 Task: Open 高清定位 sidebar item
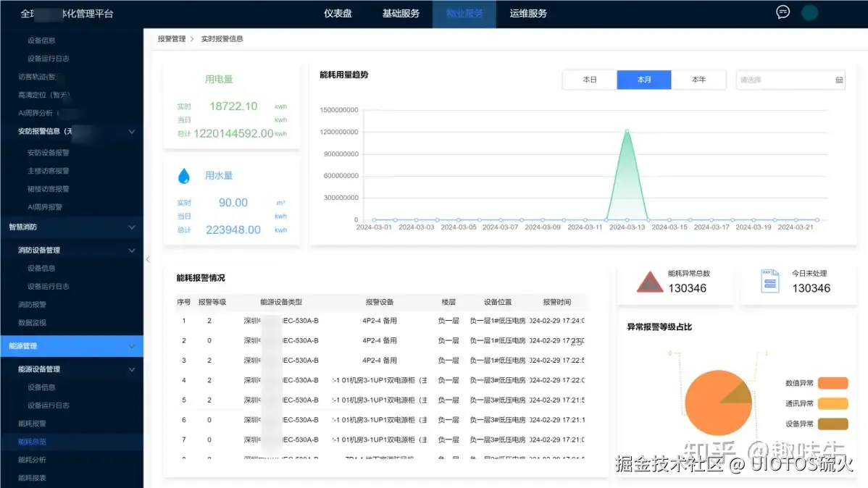(x=43, y=95)
